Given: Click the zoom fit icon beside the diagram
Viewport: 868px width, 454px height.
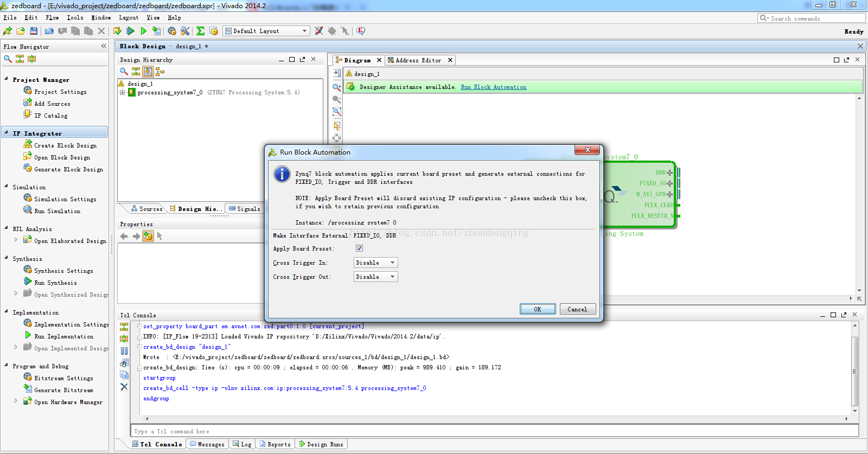Looking at the screenshot, I should (x=337, y=112).
